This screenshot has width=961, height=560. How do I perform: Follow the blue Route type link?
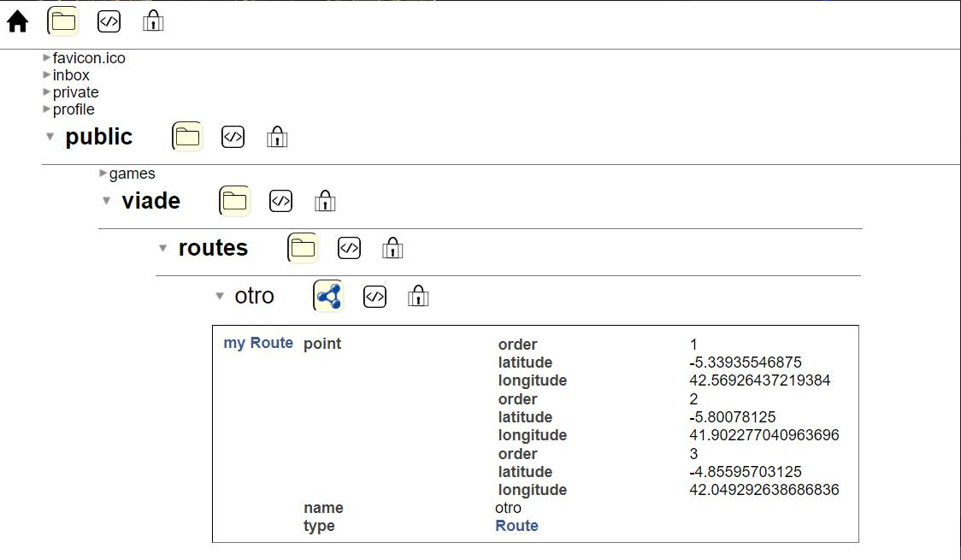click(x=516, y=526)
